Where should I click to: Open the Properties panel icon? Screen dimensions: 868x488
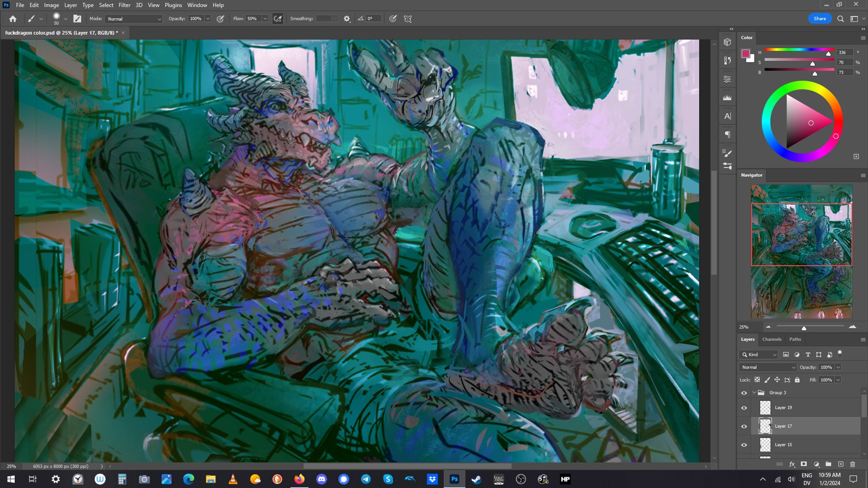click(727, 79)
